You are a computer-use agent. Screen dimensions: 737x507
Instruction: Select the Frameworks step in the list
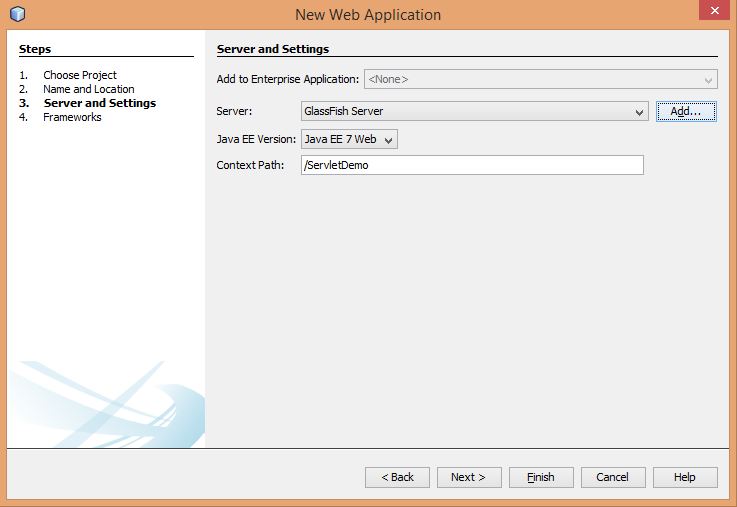point(72,117)
